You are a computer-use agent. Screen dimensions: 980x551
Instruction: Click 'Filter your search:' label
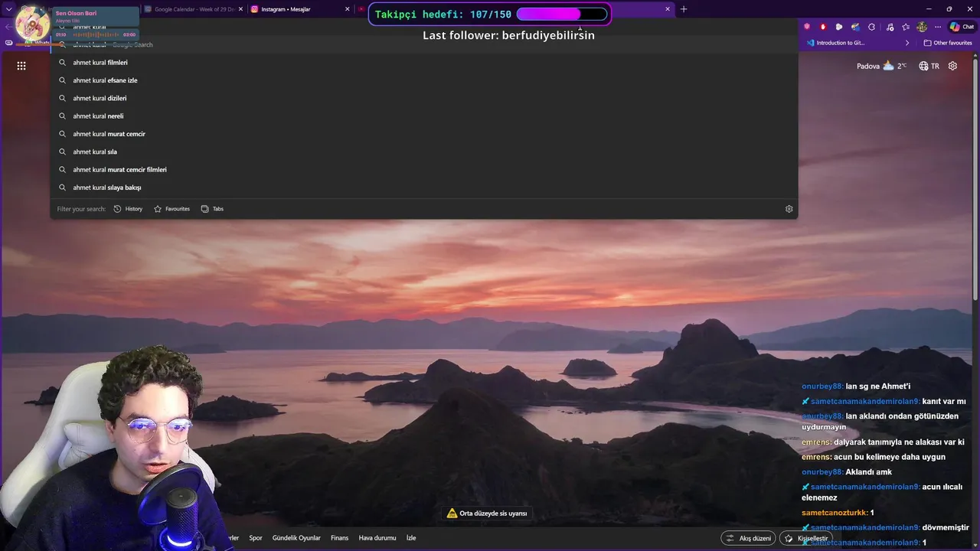point(81,209)
